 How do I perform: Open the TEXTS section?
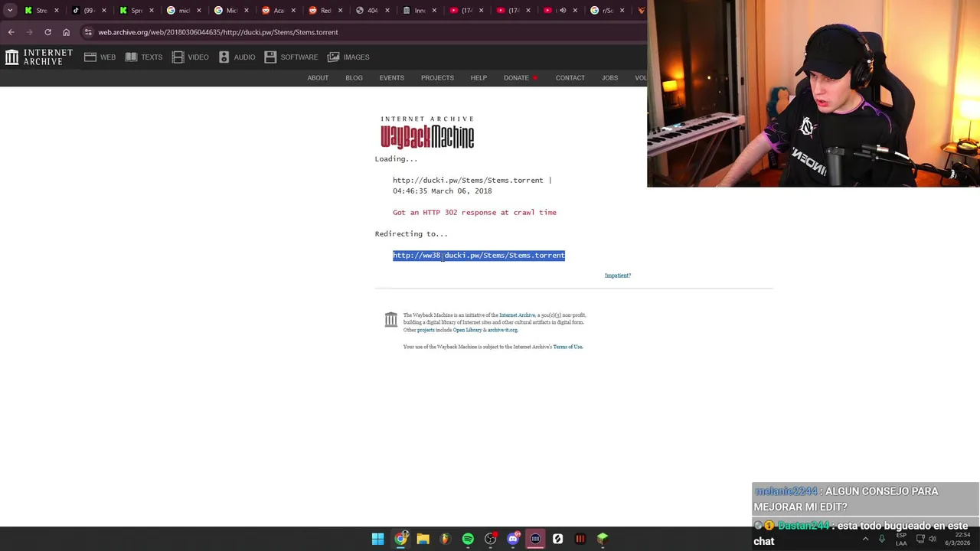[144, 57]
